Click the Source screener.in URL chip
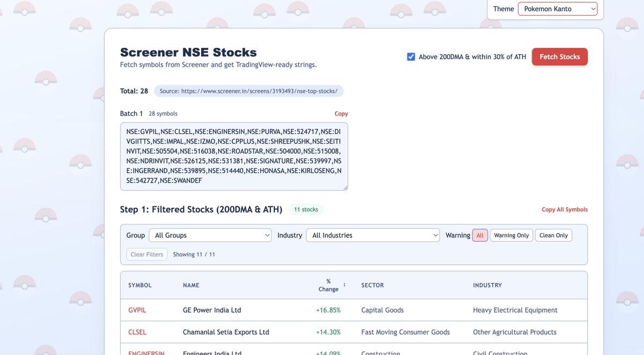 [x=248, y=91]
